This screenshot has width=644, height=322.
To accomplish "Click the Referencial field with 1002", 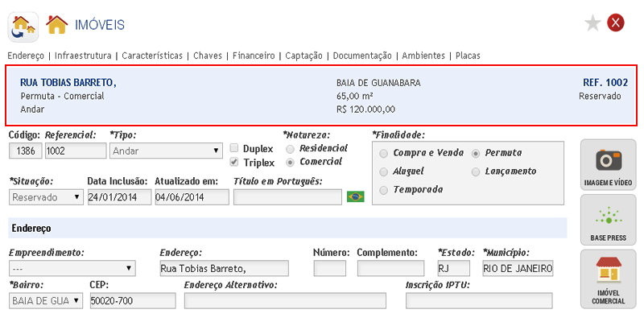I will click(x=76, y=151).
